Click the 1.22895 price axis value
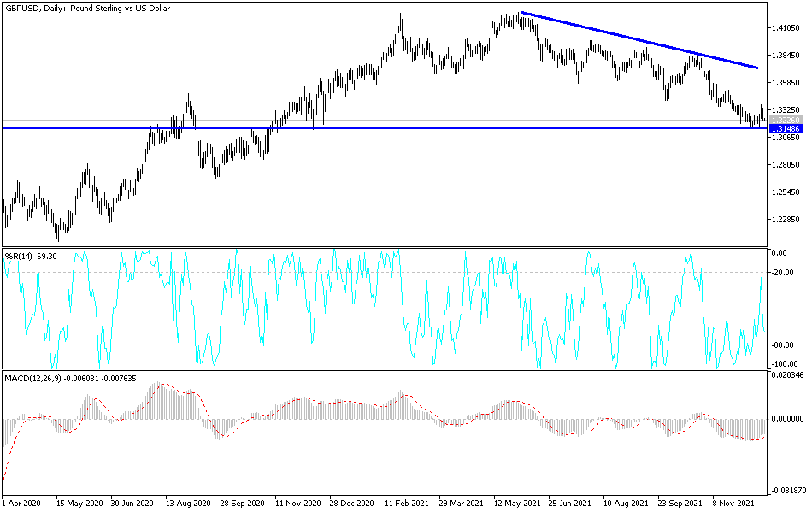 pos(786,219)
